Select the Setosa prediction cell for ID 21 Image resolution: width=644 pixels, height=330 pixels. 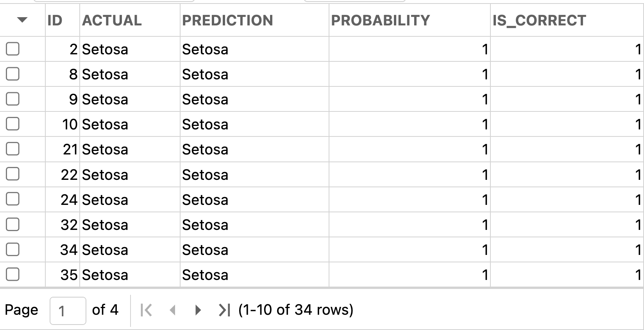[254, 149]
